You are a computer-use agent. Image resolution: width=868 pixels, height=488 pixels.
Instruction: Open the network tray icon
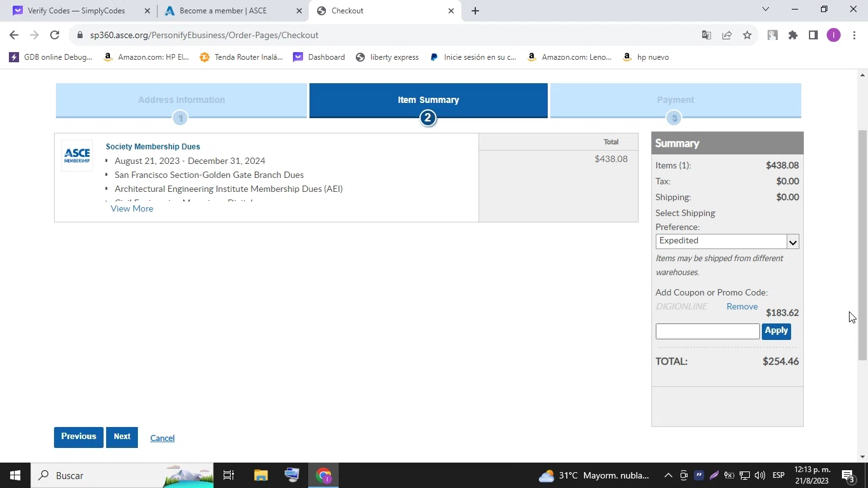[x=745, y=475]
